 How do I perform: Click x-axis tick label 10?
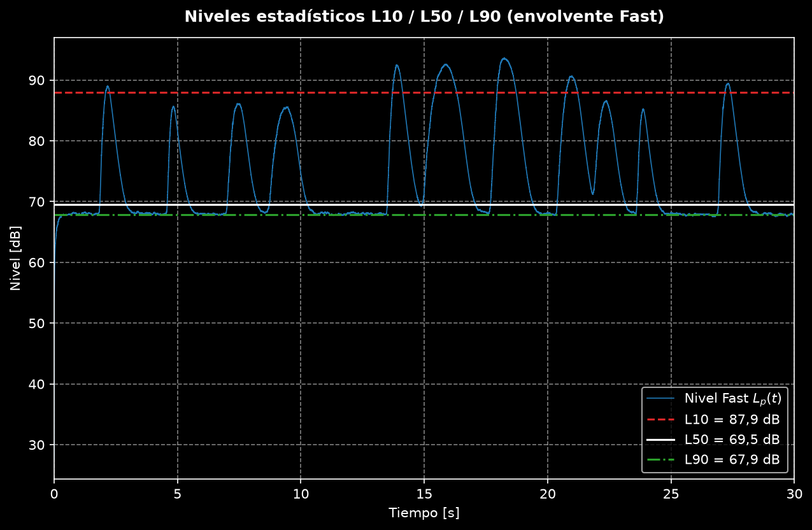coord(301,493)
